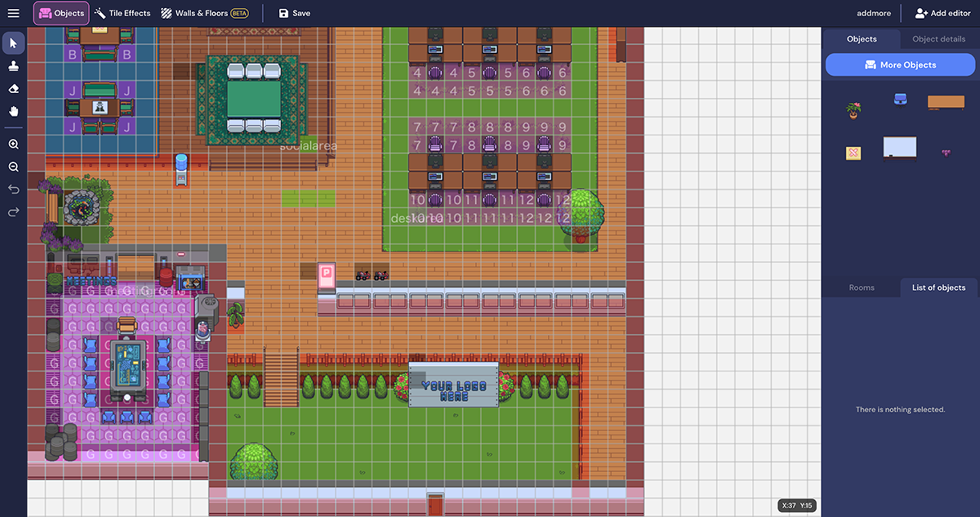Viewport: 980px width, 517px height.
Task: Pick the potted plant object thumbnail
Action: pyautogui.click(x=853, y=110)
